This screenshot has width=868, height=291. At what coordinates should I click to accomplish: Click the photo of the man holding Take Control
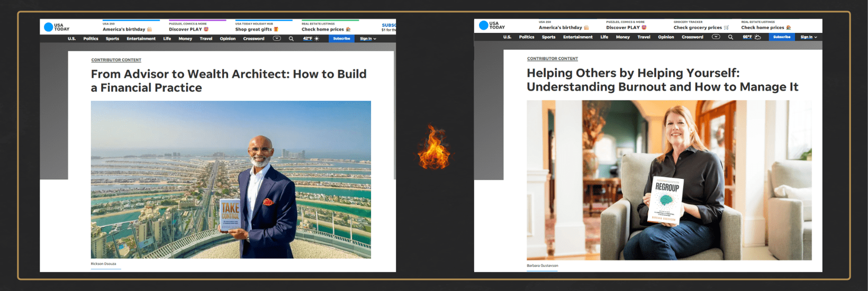[231, 179]
